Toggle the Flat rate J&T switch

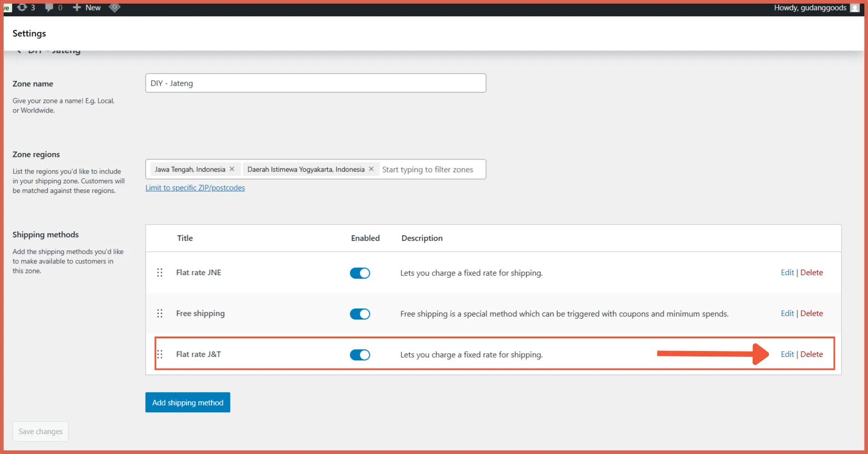(360, 355)
